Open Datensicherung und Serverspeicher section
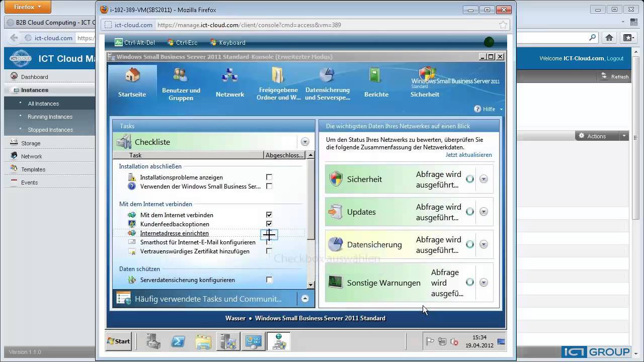644x362 pixels. point(327,84)
